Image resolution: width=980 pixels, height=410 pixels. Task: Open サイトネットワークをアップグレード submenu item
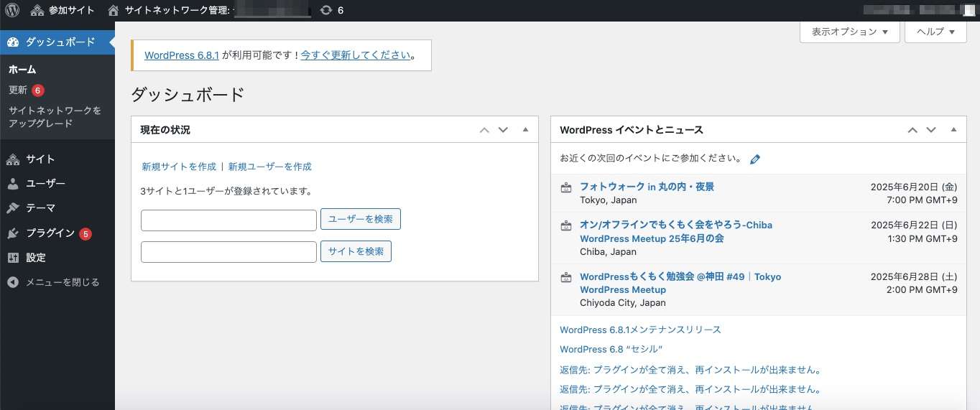click(55, 117)
